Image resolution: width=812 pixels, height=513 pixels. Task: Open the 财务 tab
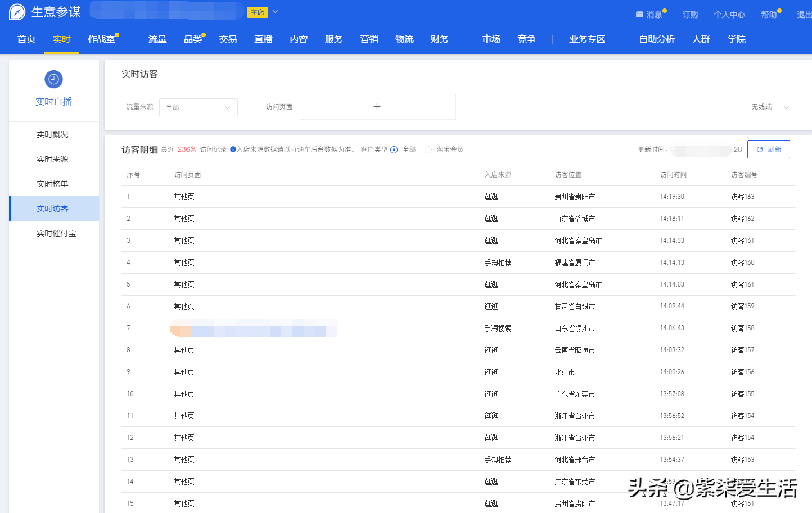click(439, 39)
